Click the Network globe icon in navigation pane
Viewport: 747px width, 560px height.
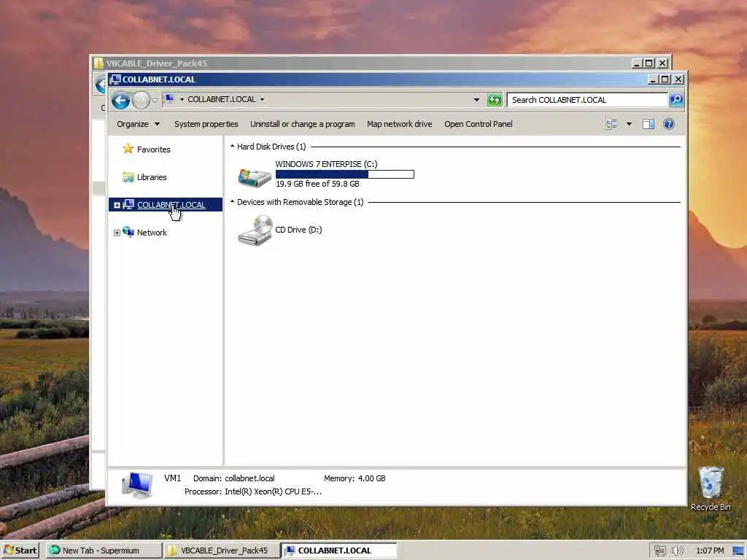coord(128,233)
